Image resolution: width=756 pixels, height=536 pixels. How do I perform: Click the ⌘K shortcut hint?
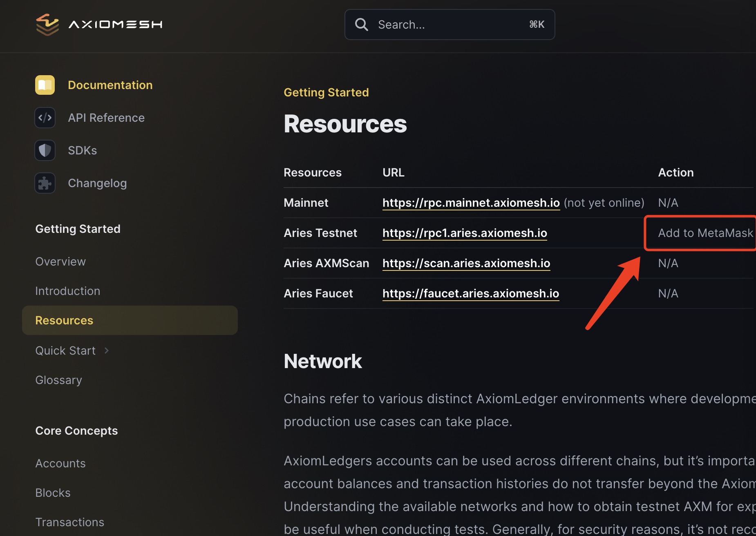[x=537, y=25]
